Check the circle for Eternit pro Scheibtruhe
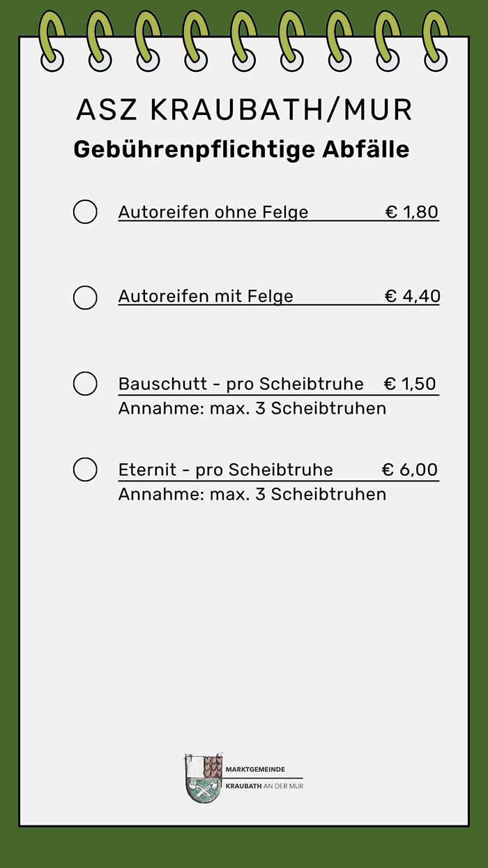The height and width of the screenshot is (868, 488). tap(85, 470)
